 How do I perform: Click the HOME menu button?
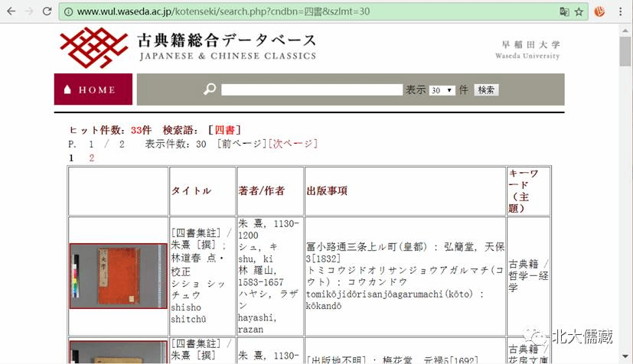point(93,89)
